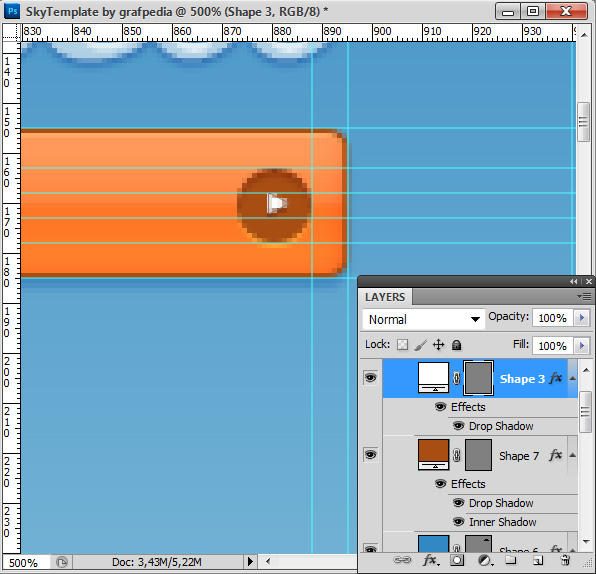Click status bar preview icon beside zoom
This screenshot has height=574, width=596.
[x=62, y=562]
